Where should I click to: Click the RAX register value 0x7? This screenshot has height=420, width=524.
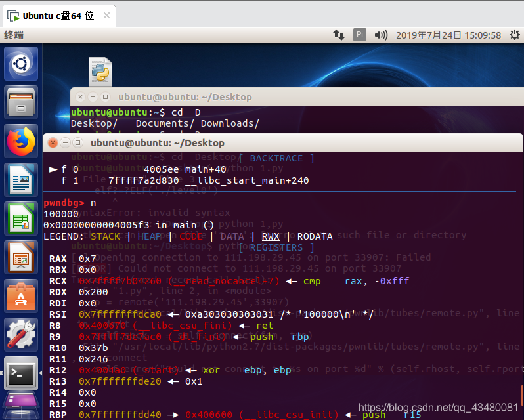[x=87, y=259]
